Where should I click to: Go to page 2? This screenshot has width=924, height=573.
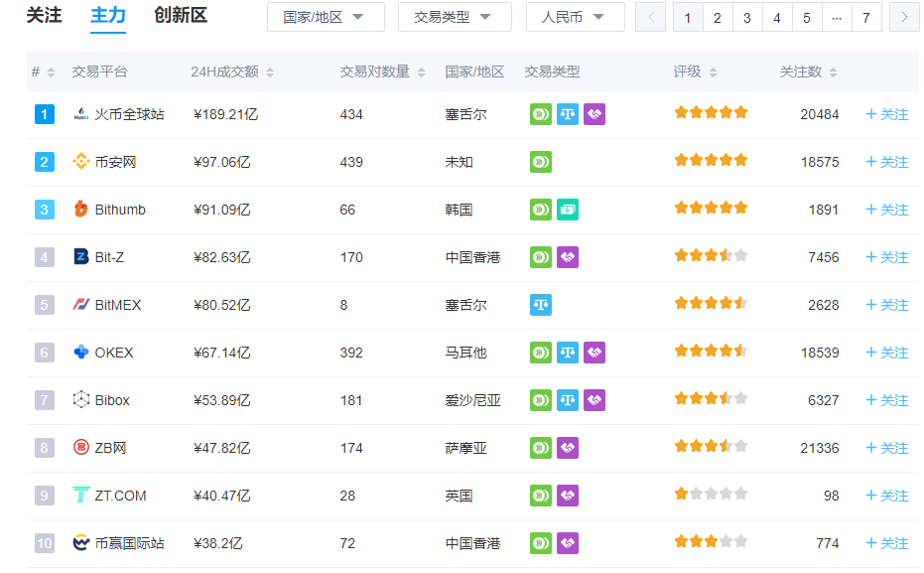click(x=718, y=17)
